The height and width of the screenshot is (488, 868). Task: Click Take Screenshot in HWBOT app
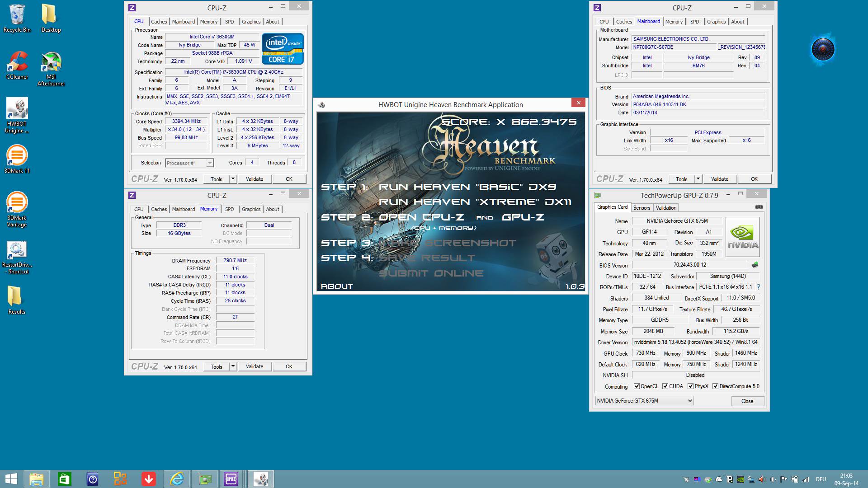pos(447,243)
